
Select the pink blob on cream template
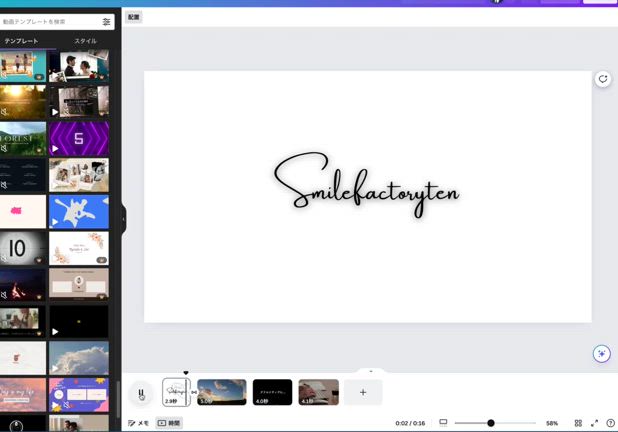pos(23,212)
